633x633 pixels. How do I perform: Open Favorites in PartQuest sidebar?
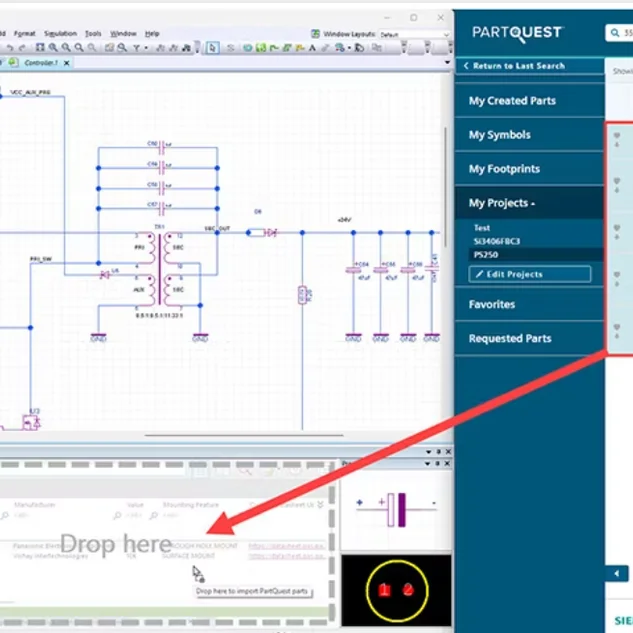click(x=529, y=304)
